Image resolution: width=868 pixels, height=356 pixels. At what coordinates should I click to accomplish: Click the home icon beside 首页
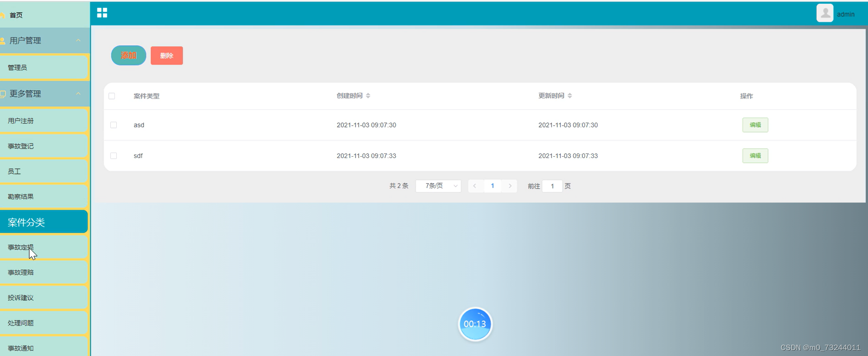coord(2,15)
